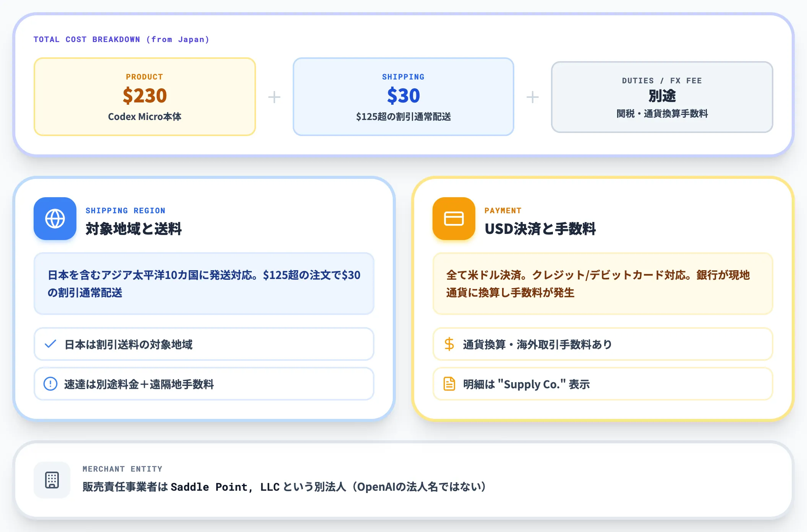Click the blue globe shipping region icon

click(55, 219)
